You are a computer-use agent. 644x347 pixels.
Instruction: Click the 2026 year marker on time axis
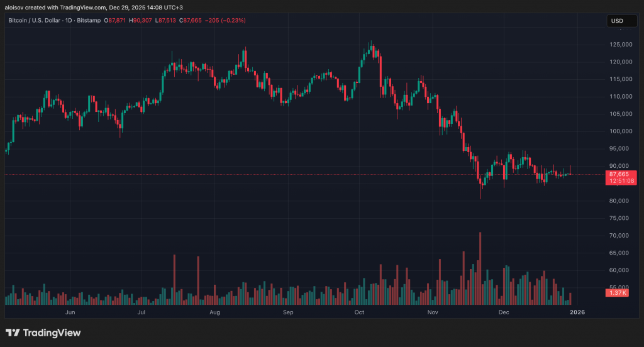pos(577,312)
